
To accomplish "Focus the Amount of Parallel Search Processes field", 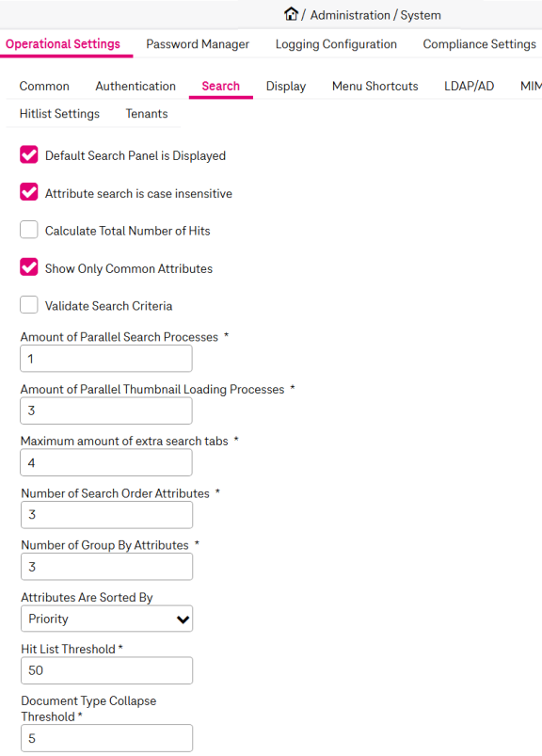I will tap(106, 359).
